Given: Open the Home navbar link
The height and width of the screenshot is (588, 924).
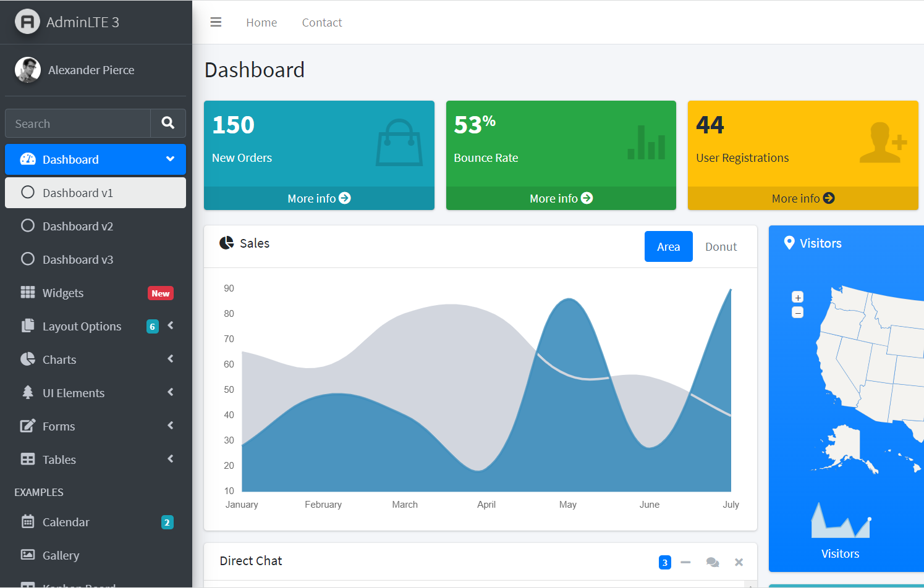Looking at the screenshot, I should coord(261,22).
